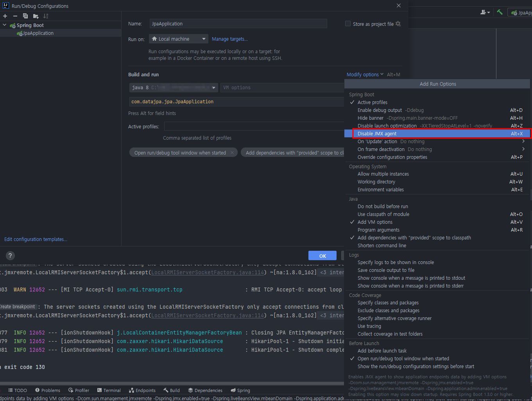Click the main class field com.datajpa.jpa.JpaApplication
This screenshot has width=532, height=401.
coord(236,102)
